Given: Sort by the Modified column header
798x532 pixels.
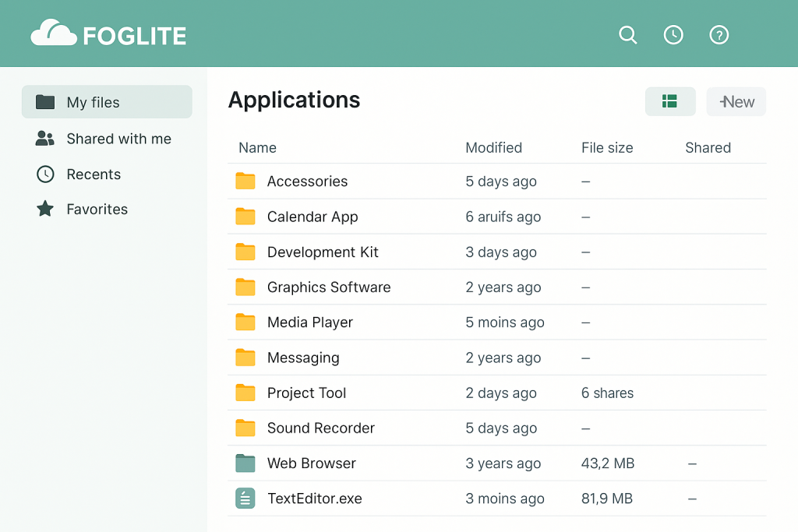Looking at the screenshot, I should click(493, 148).
